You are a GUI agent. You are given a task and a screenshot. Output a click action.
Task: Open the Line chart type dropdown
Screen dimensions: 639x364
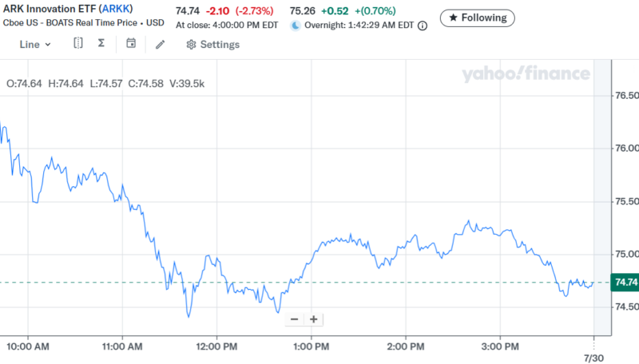tap(35, 45)
